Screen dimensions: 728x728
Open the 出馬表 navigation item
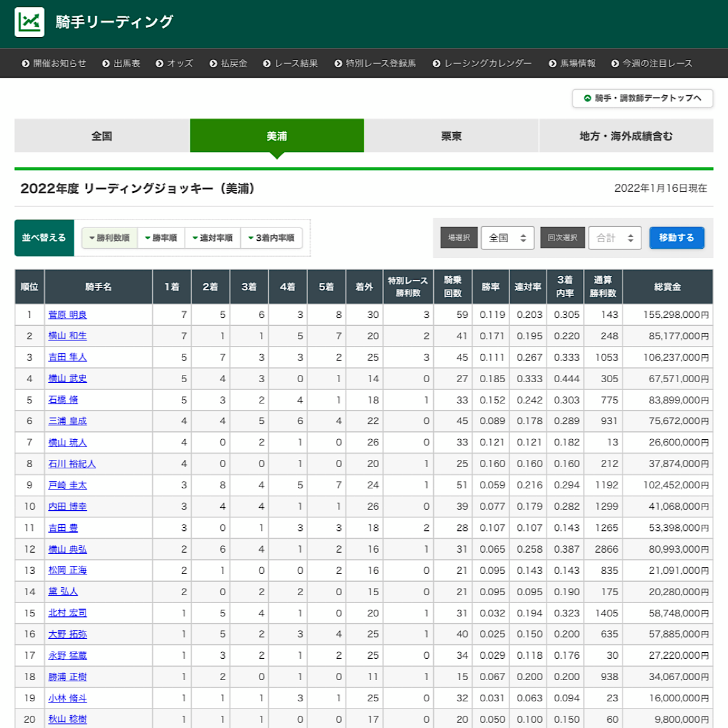121,63
